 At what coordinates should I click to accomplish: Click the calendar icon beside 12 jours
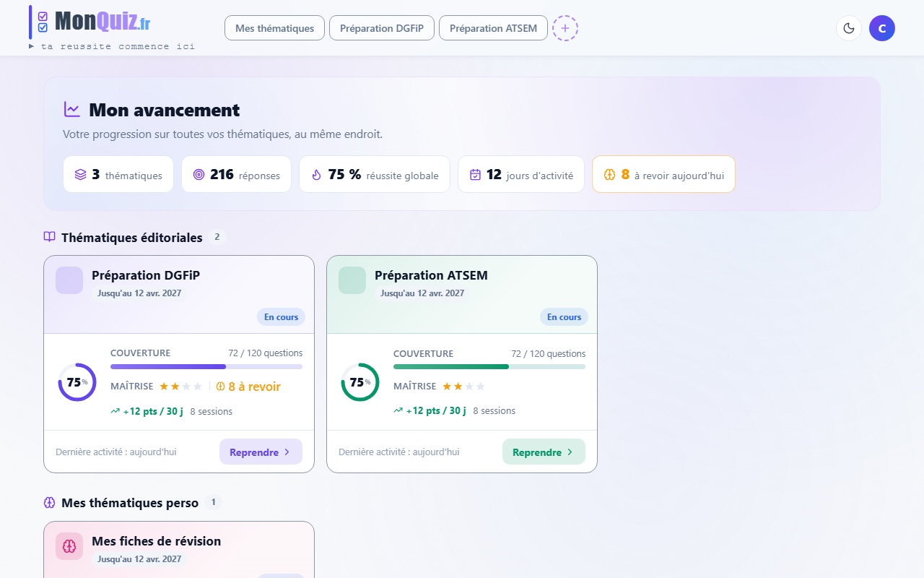click(x=475, y=175)
